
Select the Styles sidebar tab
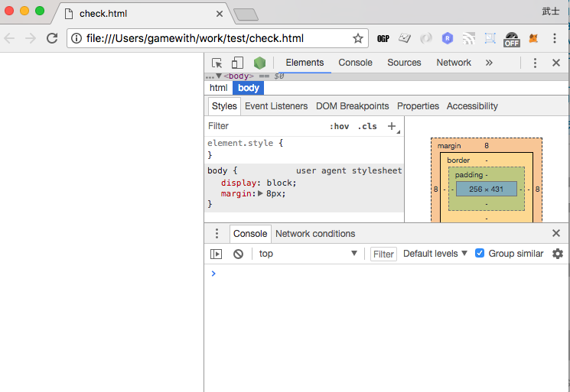tap(224, 106)
